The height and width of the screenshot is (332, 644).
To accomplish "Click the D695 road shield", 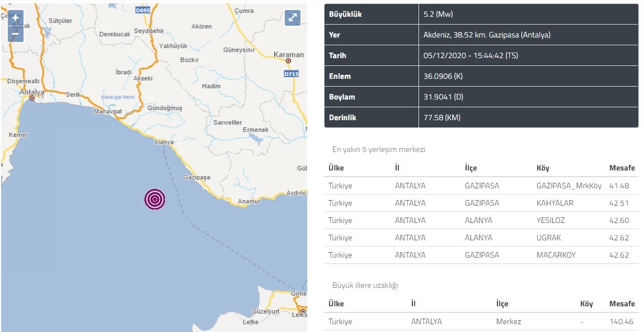I will click(x=143, y=10).
